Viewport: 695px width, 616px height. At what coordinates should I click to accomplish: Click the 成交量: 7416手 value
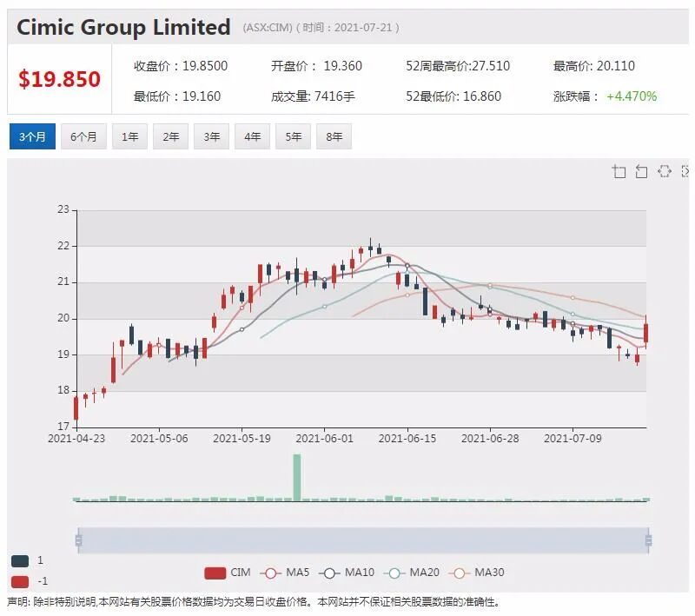point(313,96)
